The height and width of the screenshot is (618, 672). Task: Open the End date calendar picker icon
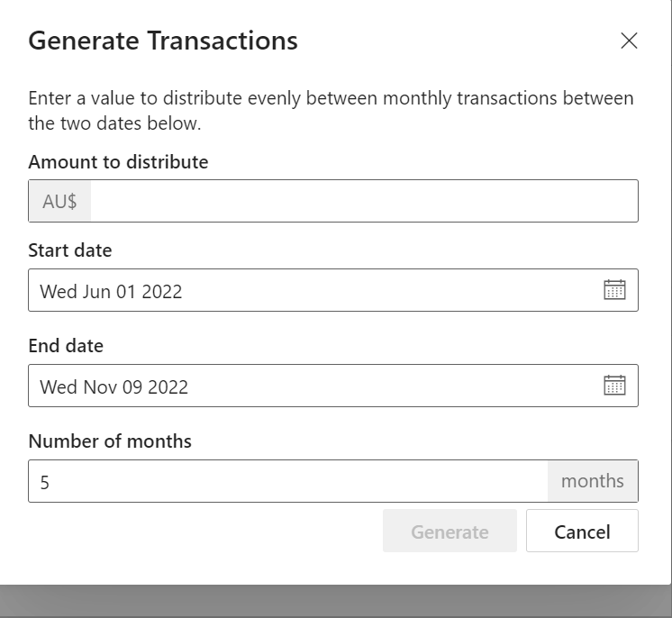(614, 385)
